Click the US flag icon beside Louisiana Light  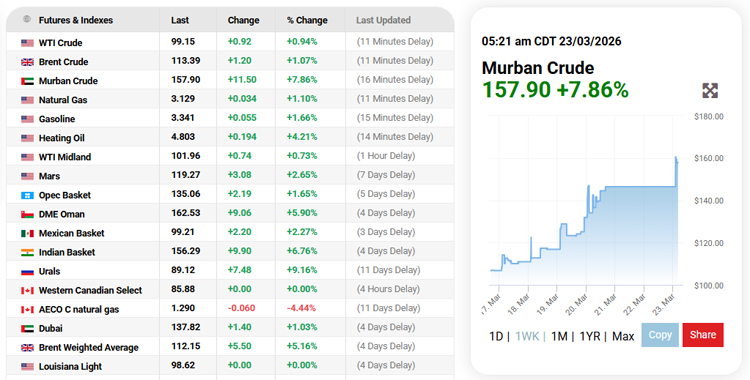[x=27, y=367]
